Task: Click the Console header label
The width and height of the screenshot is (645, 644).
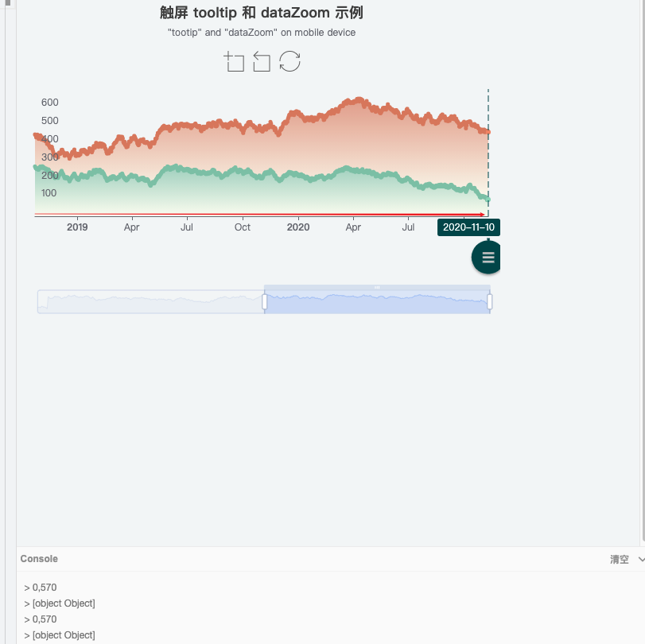Action: tap(38, 559)
